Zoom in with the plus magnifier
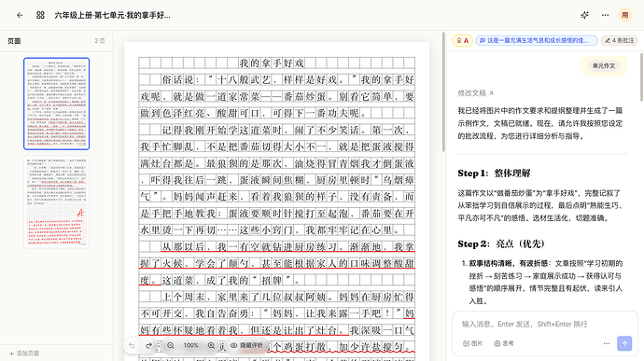644x361 pixels. click(x=211, y=345)
